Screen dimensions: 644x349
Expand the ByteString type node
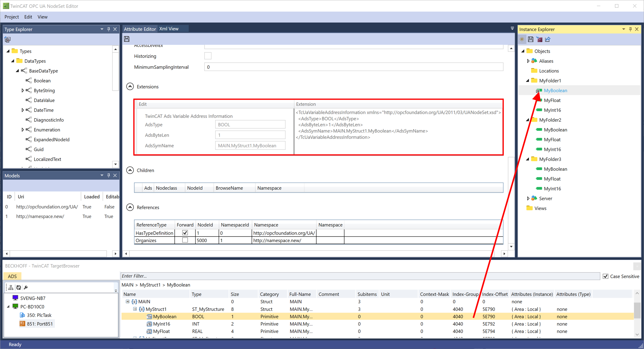(x=23, y=90)
